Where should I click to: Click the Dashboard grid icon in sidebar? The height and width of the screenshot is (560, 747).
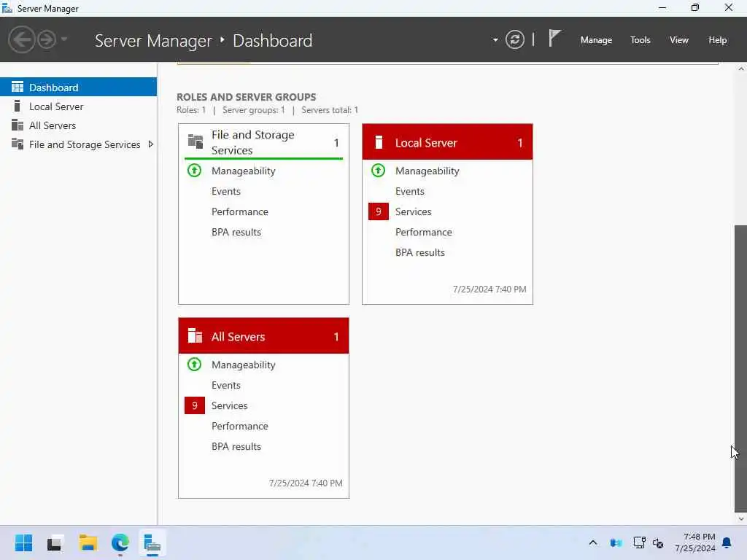pos(18,87)
